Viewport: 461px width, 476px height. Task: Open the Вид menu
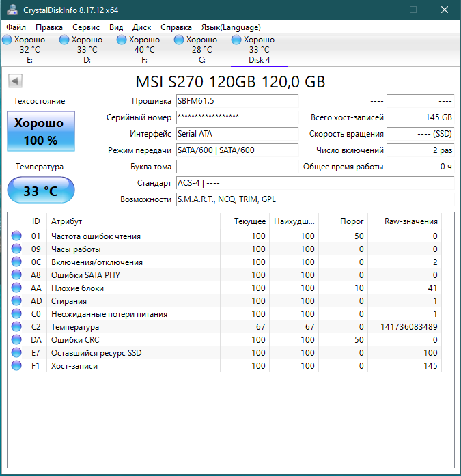click(116, 27)
